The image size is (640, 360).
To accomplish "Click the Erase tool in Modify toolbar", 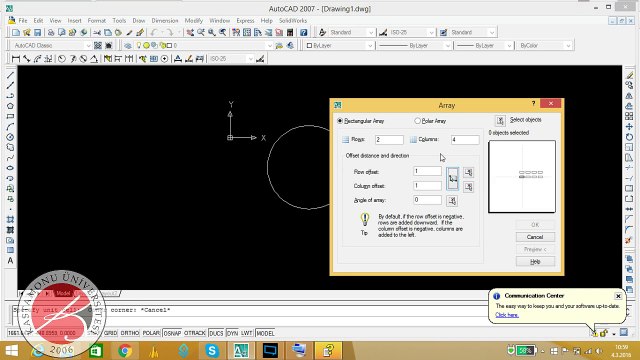I will pos(629,75).
